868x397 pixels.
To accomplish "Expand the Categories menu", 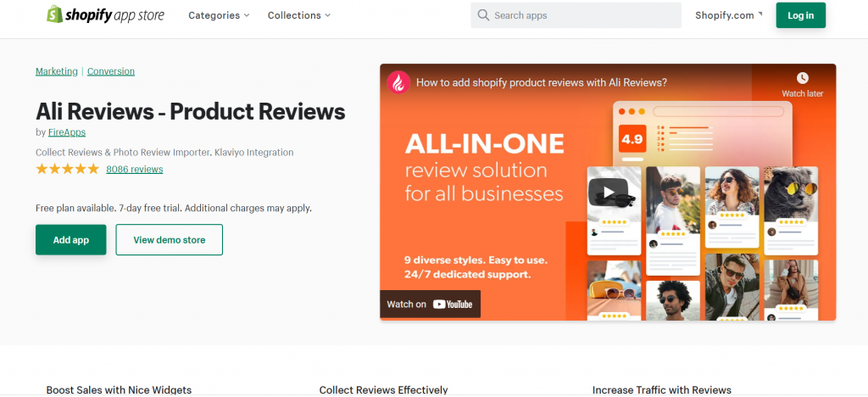I will tap(219, 15).
